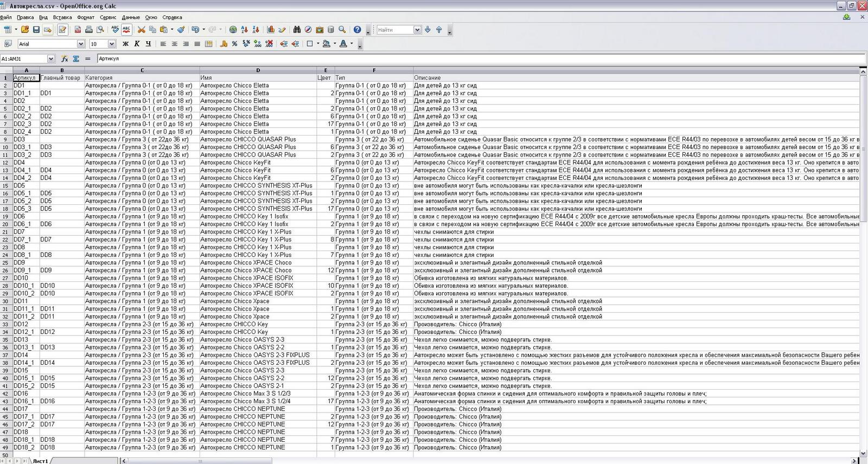Align cell text right
This screenshot has height=464, width=868.
(x=186, y=44)
